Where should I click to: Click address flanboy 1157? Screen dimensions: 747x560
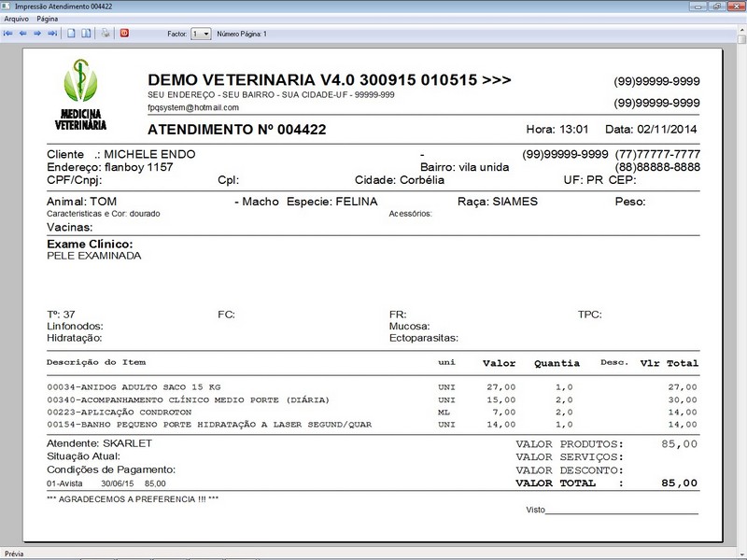point(138,167)
